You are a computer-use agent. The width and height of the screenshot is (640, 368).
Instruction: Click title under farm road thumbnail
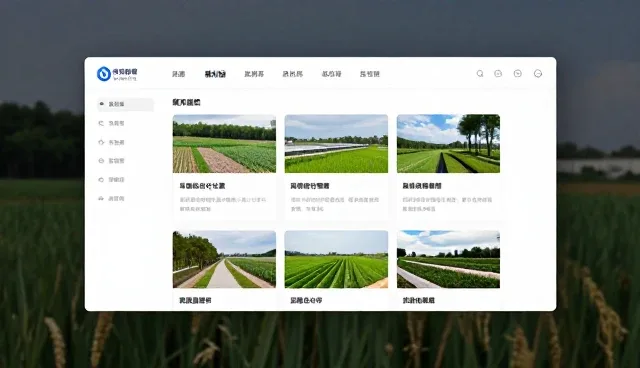tap(195, 301)
